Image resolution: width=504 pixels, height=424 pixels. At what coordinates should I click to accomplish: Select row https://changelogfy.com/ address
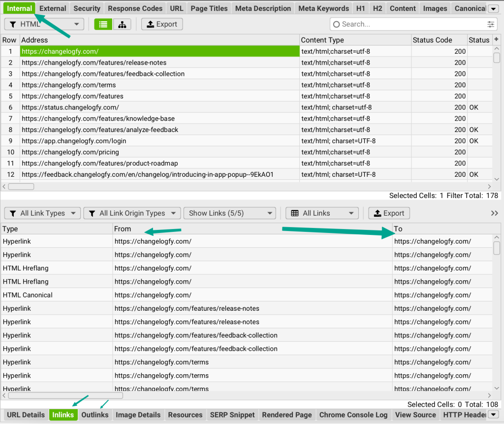[160, 52]
